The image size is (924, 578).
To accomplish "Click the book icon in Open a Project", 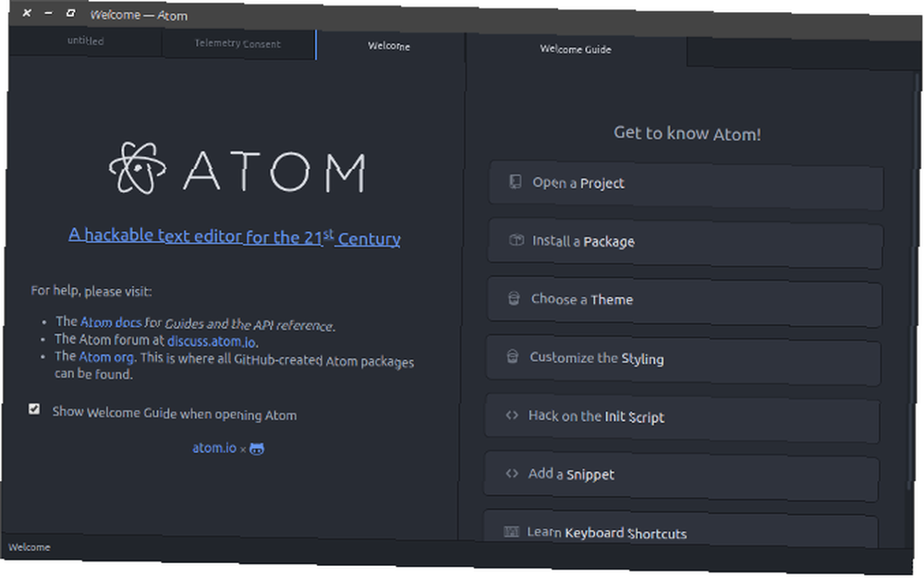I will [x=515, y=181].
